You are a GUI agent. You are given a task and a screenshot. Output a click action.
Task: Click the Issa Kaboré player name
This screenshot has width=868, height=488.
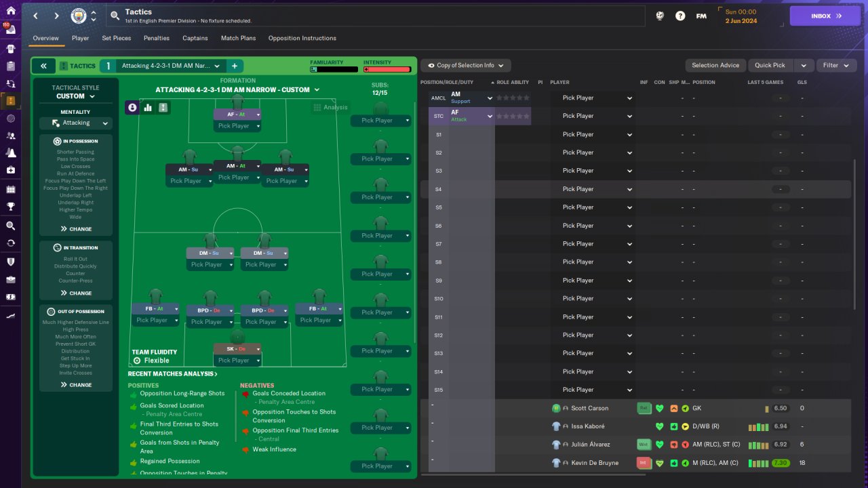[587, 426]
